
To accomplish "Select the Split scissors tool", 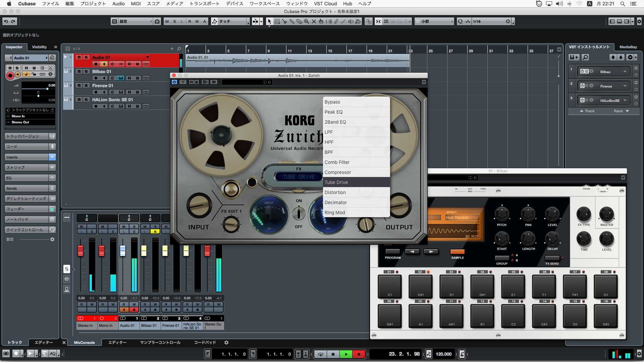I will (284, 21).
